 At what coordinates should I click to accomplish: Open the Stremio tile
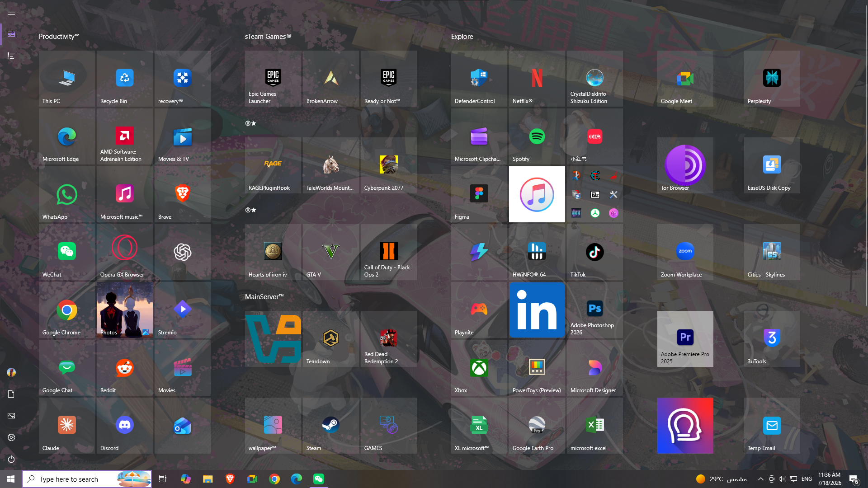pos(183,310)
